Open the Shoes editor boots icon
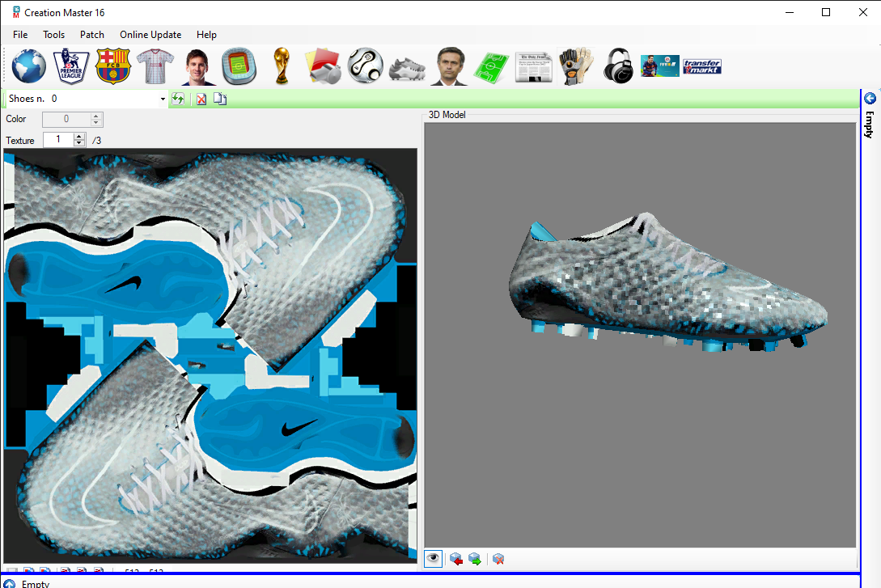881x588 pixels. click(408, 69)
